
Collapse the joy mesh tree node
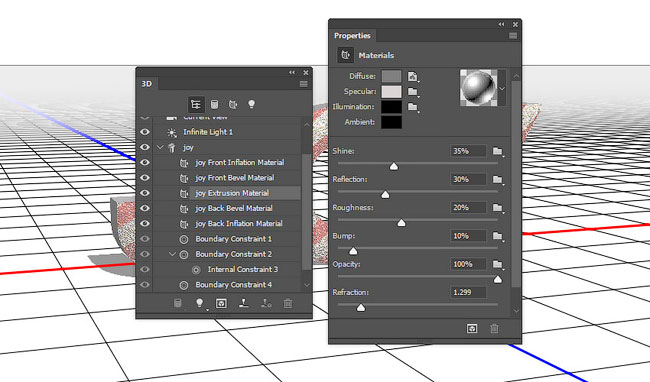coord(160,147)
